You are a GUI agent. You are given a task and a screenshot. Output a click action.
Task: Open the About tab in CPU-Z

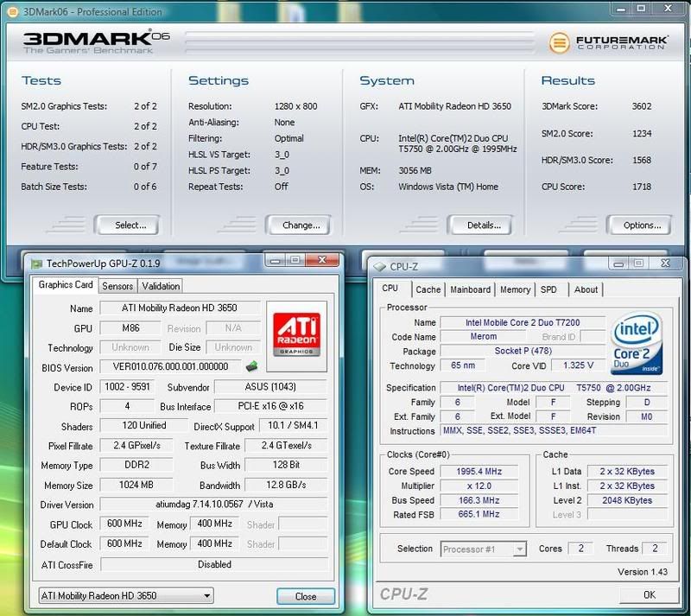(x=586, y=289)
